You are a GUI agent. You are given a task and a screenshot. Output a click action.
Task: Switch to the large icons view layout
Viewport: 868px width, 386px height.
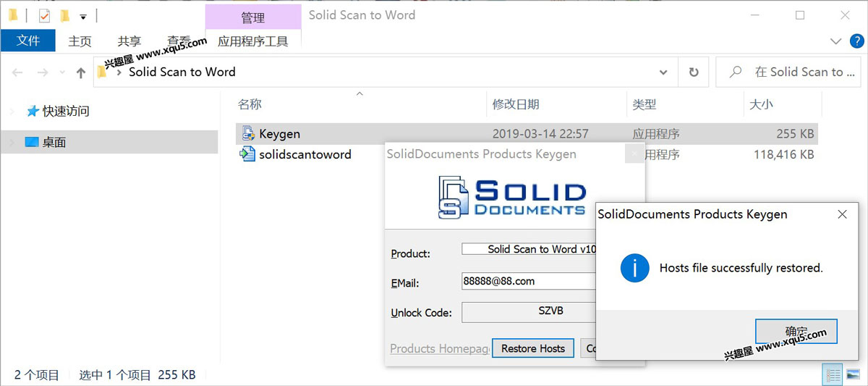click(x=854, y=375)
